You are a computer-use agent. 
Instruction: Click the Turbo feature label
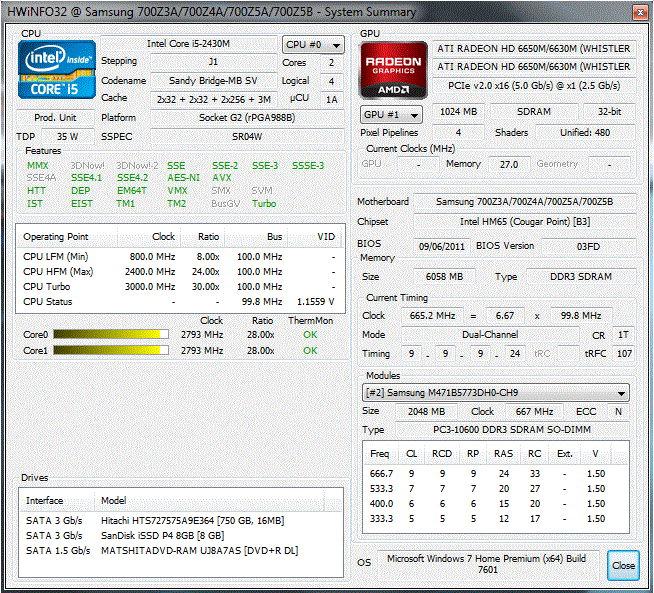264,204
